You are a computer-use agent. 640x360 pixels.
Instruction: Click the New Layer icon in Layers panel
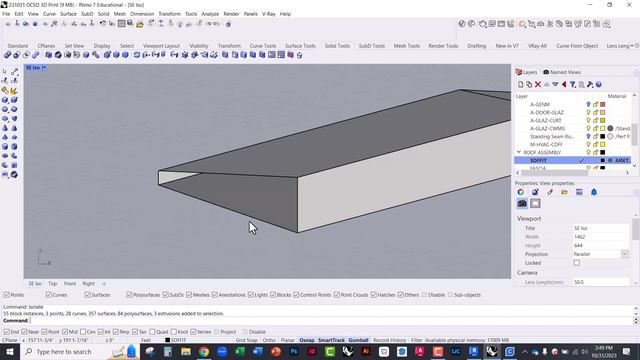[520, 84]
